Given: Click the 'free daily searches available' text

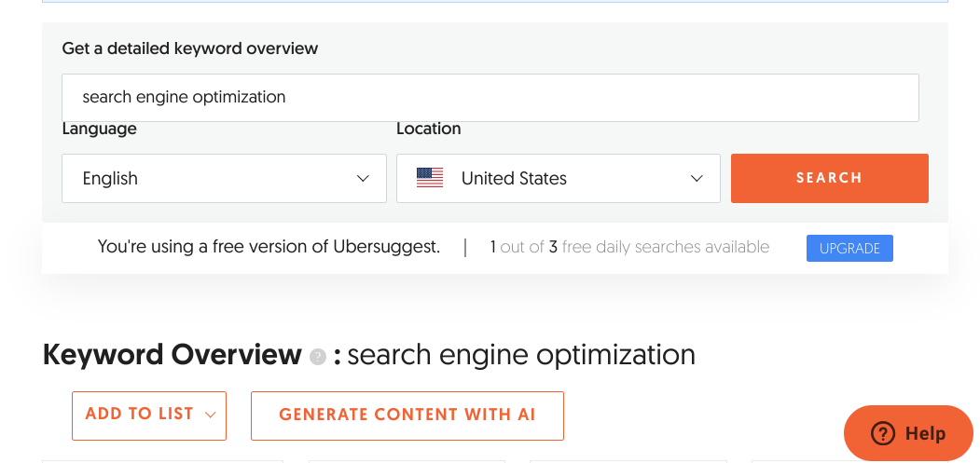Looking at the screenshot, I should [665, 247].
